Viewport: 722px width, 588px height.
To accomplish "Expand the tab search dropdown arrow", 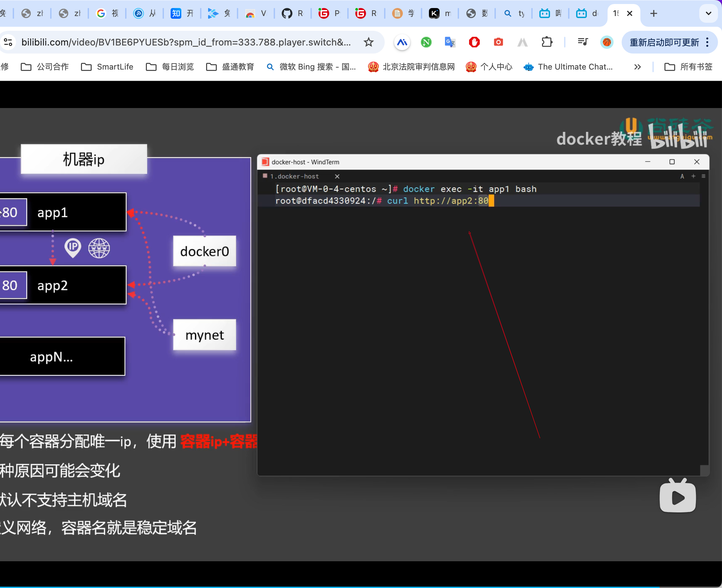I will 708,14.
